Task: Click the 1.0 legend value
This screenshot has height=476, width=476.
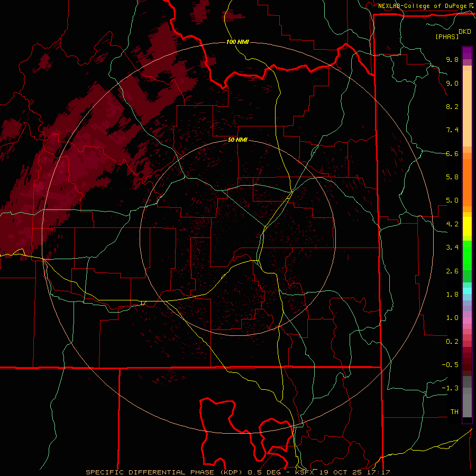Action: 452,318
